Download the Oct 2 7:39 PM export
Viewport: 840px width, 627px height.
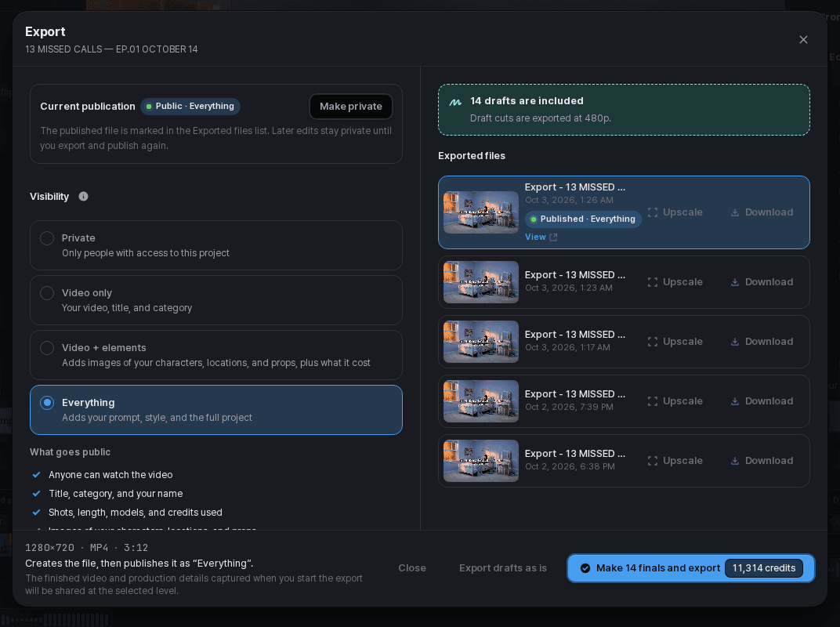(762, 400)
